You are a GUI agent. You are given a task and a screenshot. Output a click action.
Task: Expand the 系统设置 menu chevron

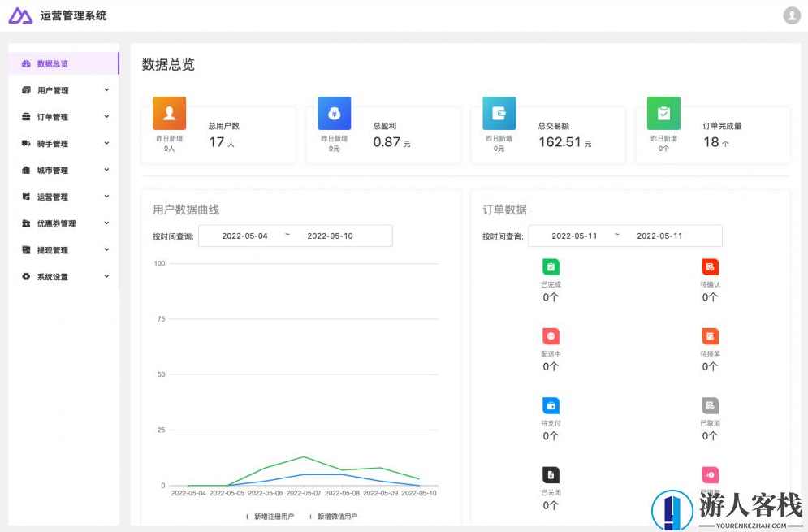click(x=106, y=276)
